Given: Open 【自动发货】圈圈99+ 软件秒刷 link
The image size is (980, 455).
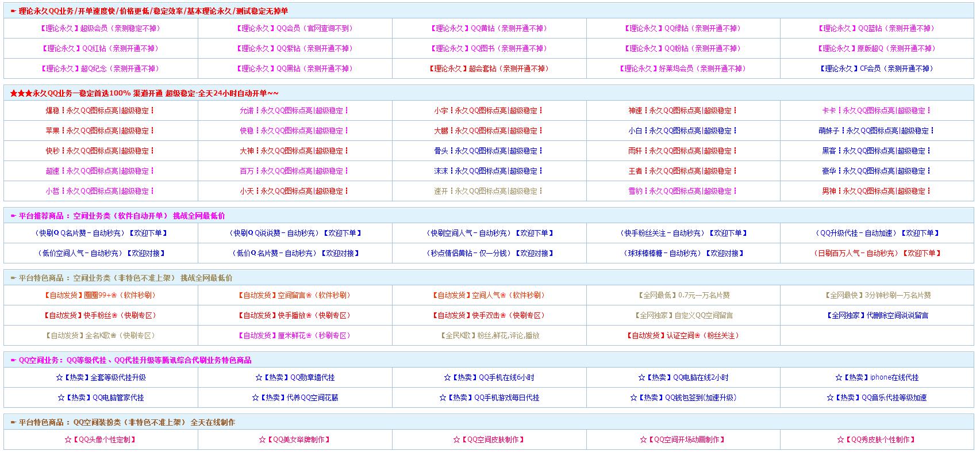Looking at the screenshot, I should pos(101,295).
